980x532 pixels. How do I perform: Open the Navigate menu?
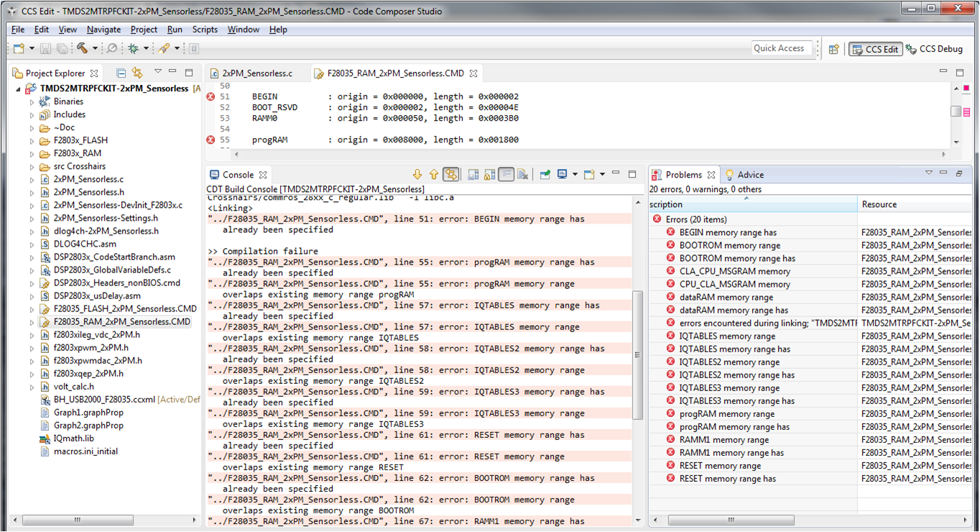click(104, 29)
